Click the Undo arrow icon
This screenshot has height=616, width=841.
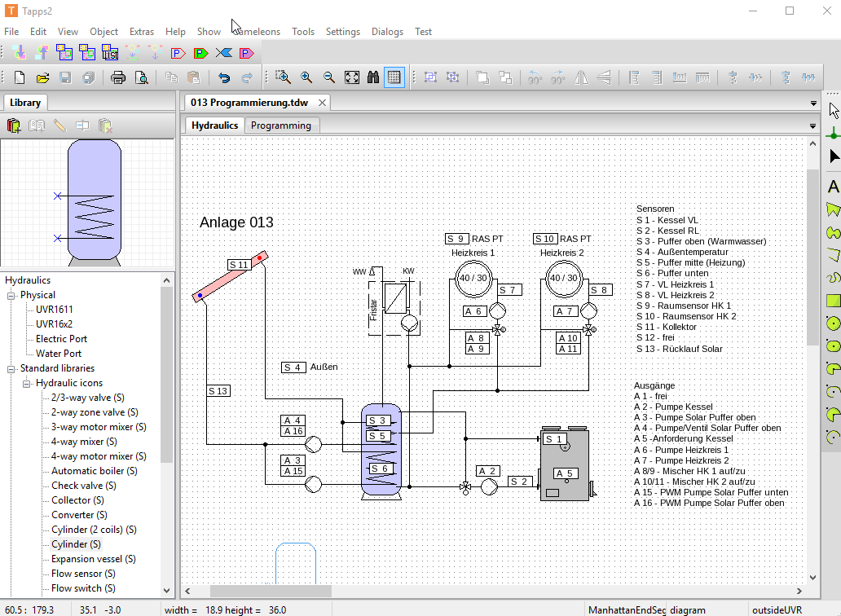pyautogui.click(x=223, y=77)
